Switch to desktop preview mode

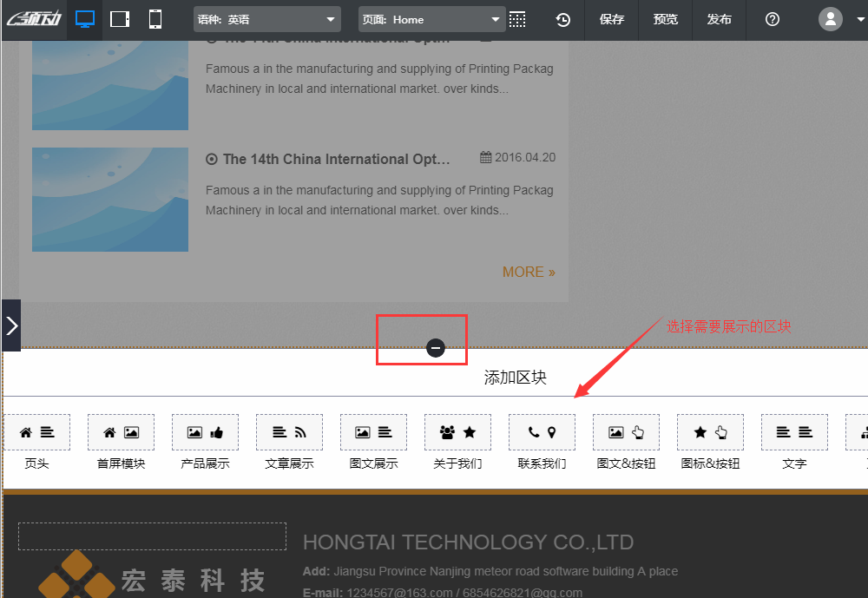point(85,19)
